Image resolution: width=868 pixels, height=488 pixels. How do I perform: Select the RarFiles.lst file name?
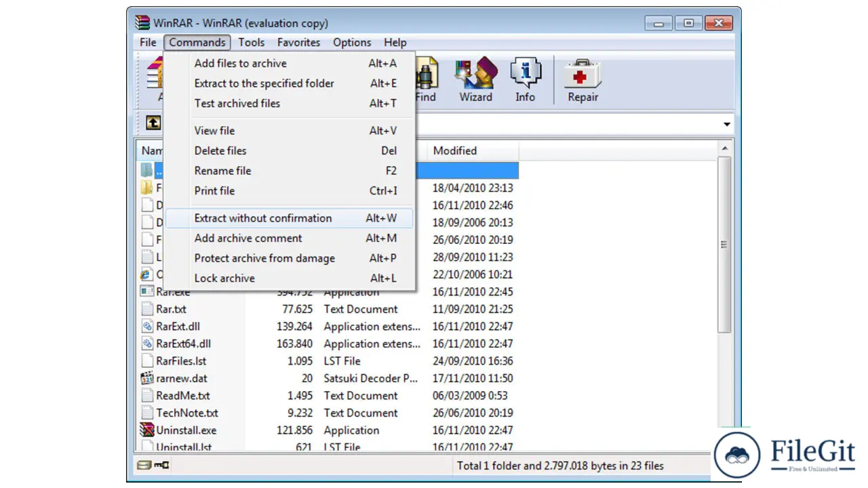tap(181, 361)
